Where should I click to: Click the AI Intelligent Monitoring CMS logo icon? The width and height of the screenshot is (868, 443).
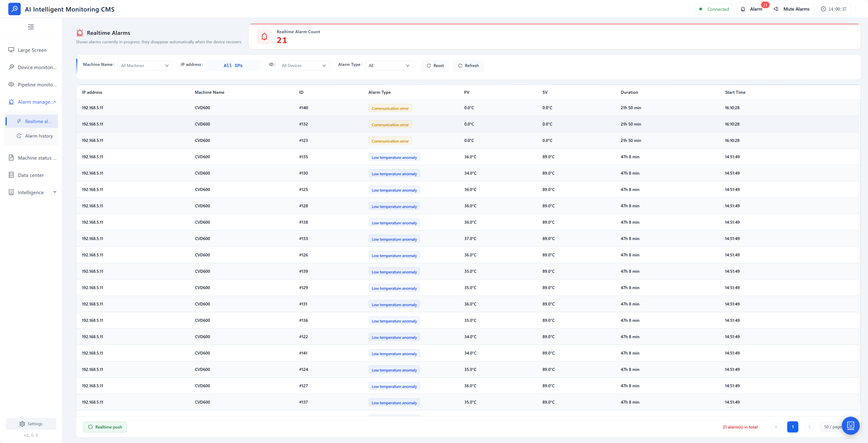pyautogui.click(x=15, y=9)
